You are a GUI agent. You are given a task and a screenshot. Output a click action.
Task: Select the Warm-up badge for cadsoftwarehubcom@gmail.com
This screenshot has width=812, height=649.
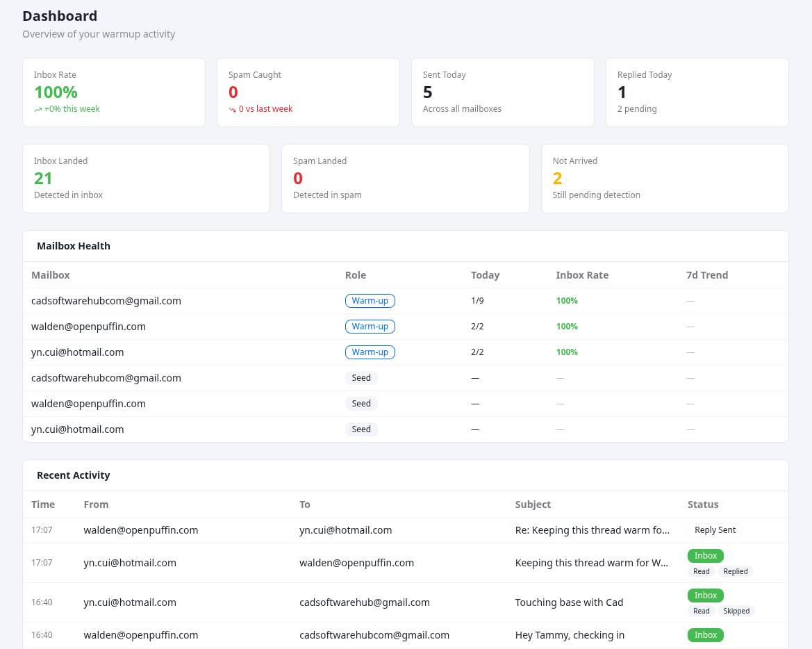370,301
